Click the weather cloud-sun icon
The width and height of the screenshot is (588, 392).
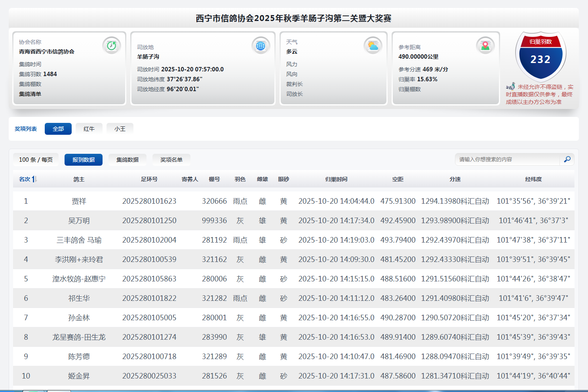pos(373,46)
